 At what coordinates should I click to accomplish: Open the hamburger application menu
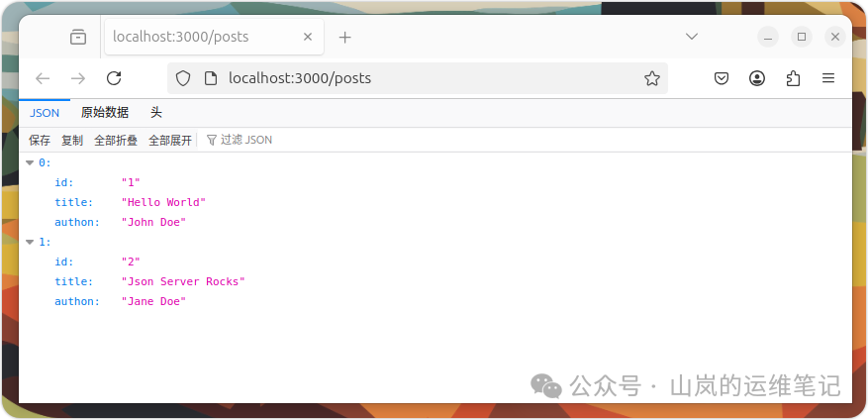[x=828, y=78]
